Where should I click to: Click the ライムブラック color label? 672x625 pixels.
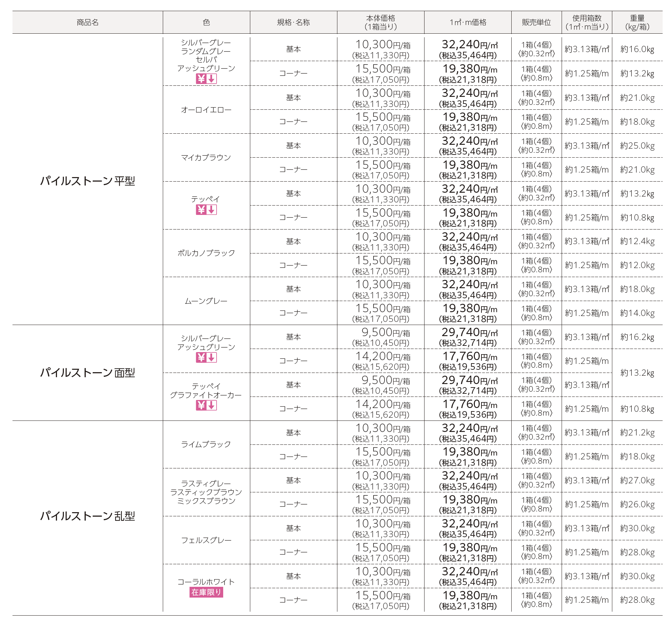(206, 444)
